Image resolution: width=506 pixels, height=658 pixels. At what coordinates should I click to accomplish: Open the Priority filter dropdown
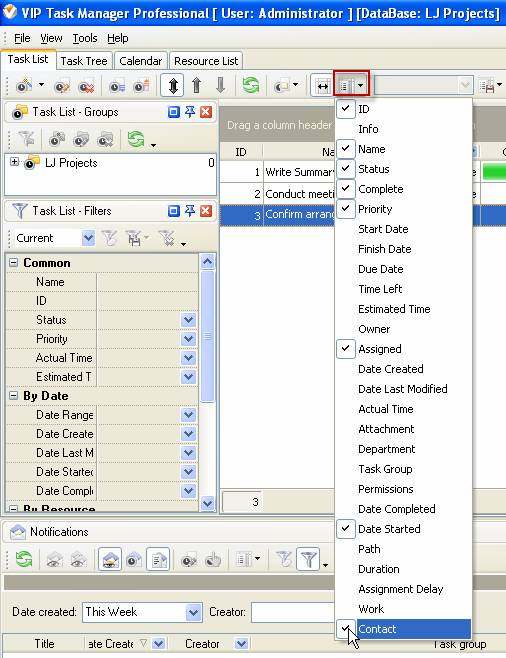click(189, 339)
